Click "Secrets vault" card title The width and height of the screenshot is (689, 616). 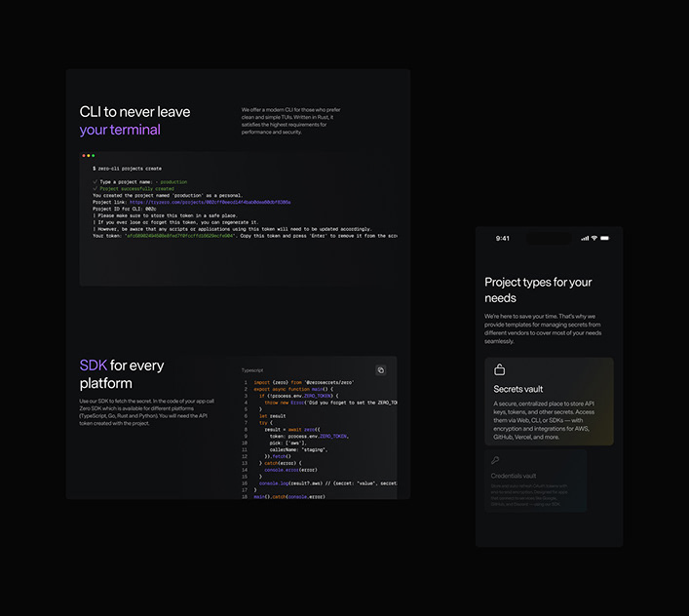click(517, 389)
